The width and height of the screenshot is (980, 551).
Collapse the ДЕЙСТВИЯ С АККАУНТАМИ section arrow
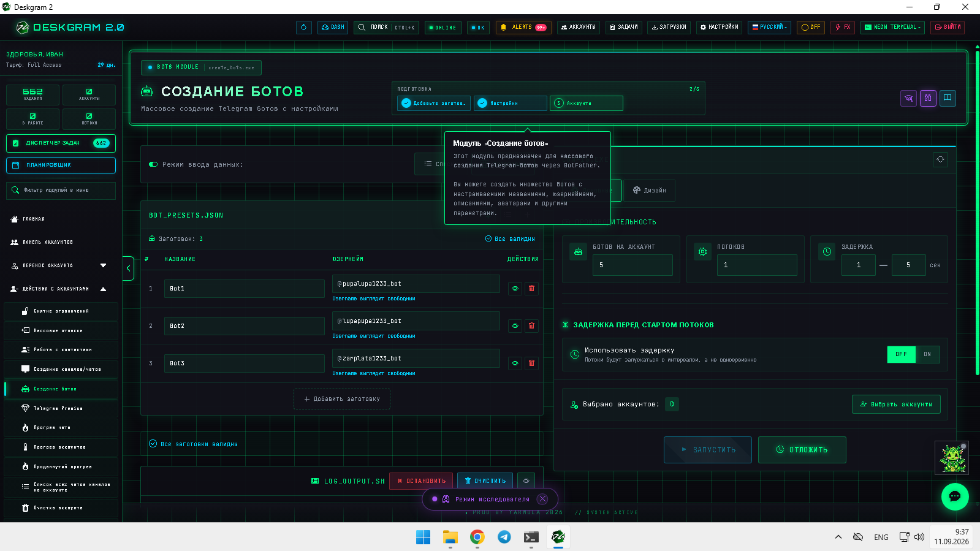(x=103, y=289)
